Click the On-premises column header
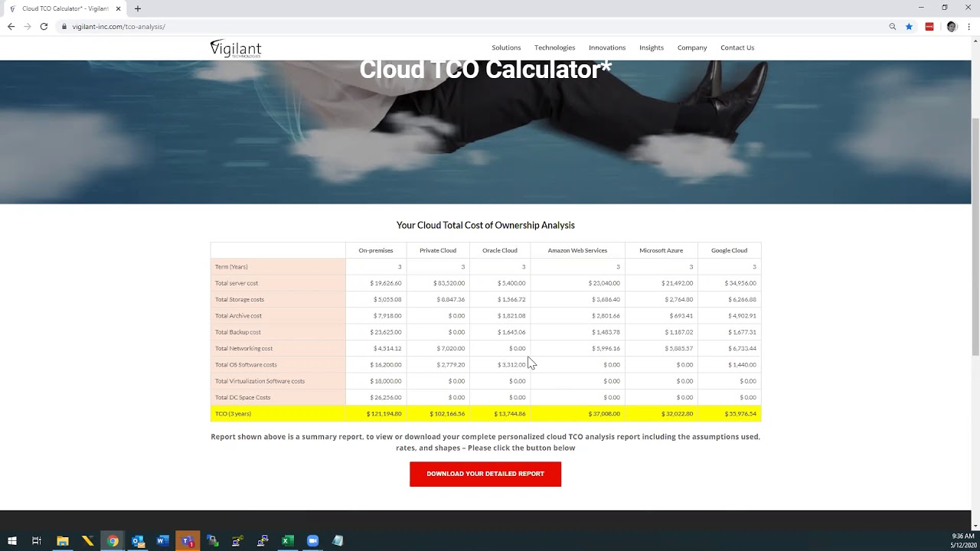The width and height of the screenshot is (980, 551). (376, 250)
